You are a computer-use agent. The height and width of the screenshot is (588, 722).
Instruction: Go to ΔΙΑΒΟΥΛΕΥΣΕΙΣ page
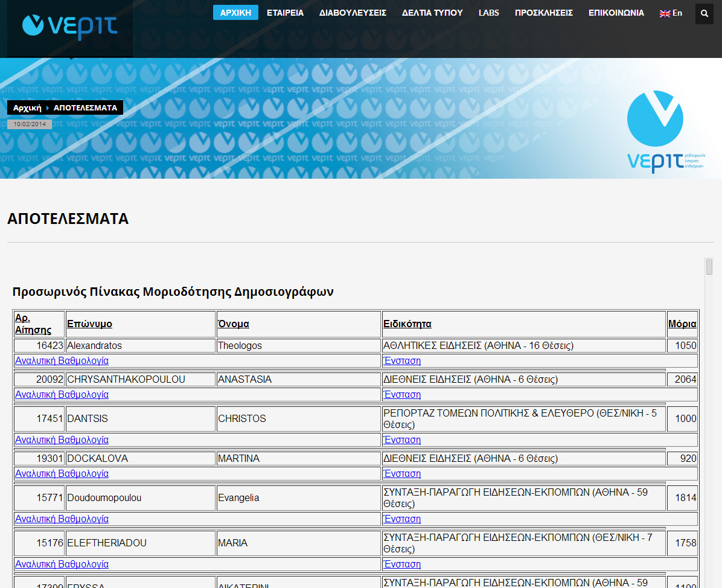353,13
